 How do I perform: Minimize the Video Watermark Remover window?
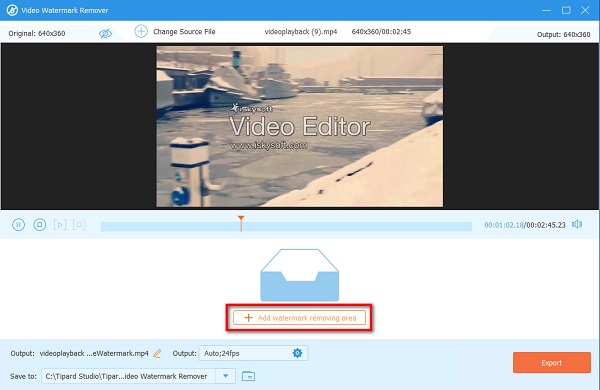pyautogui.click(x=546, y=10)
